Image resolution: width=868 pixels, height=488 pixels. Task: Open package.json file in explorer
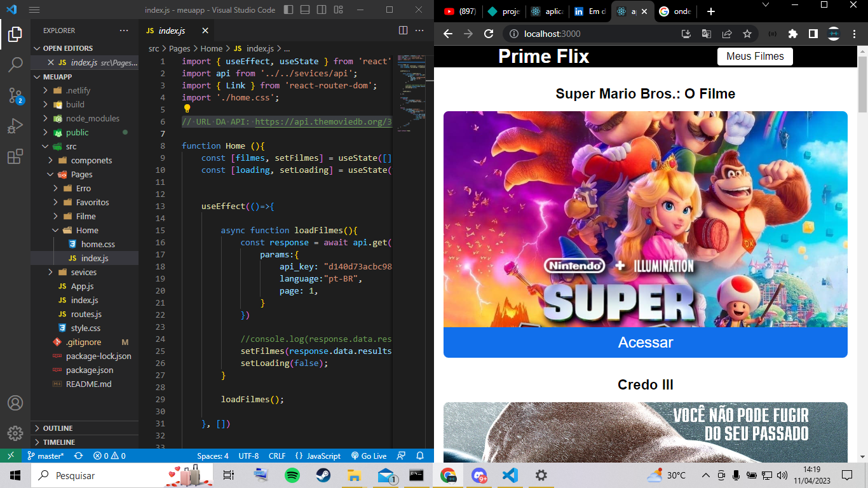pos(85,370)
